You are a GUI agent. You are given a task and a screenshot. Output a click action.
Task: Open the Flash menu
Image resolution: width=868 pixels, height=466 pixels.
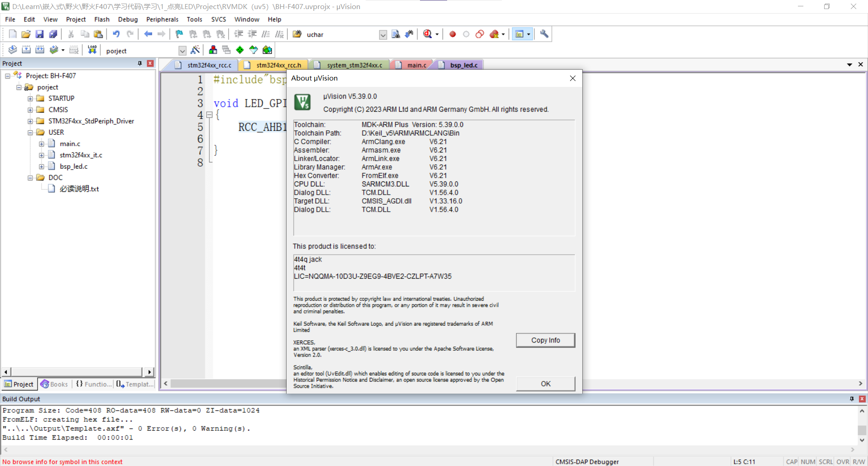point(102,19)
